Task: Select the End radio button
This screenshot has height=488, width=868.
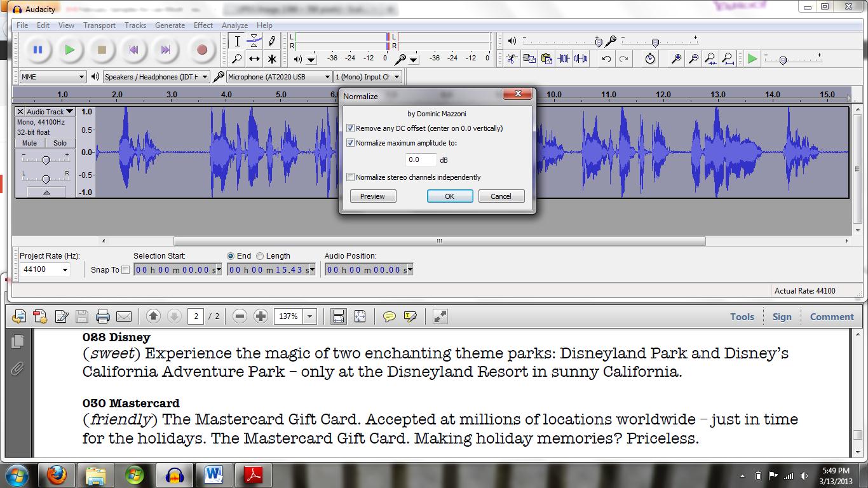Action: pyautogui.click(x=231, y=256)
